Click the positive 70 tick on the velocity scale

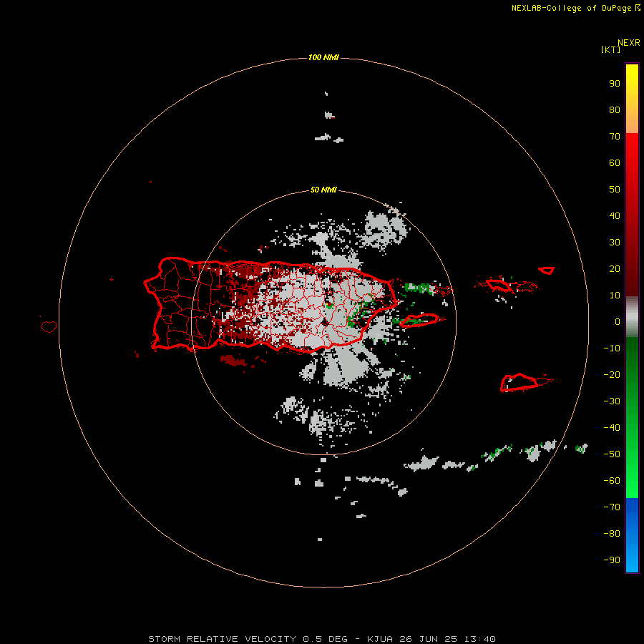[615, 137]
